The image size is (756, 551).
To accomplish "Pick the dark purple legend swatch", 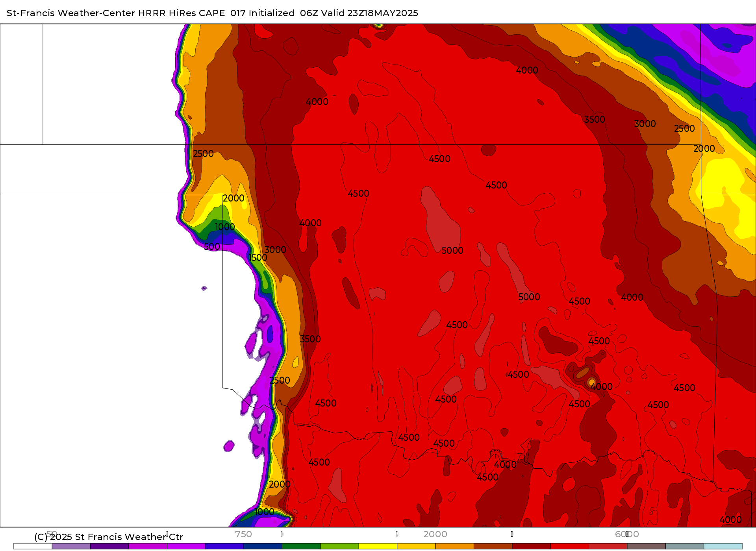I will coord(109,546).
